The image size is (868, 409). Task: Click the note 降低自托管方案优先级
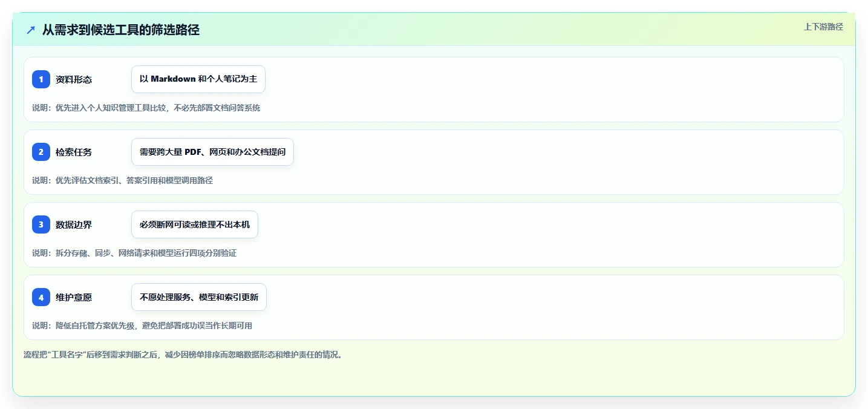pyautogui.click(x=142, y=326)
